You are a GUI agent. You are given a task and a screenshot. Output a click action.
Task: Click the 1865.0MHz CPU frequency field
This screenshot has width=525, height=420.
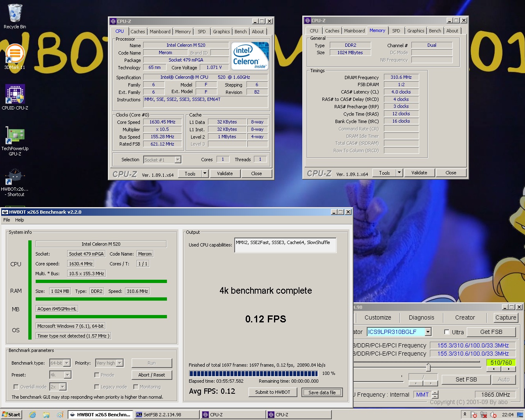[x=495, y=395]
